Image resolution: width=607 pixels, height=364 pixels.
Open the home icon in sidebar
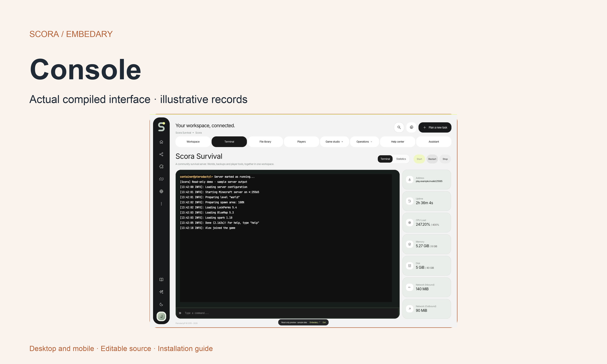(x=161, y=142)
